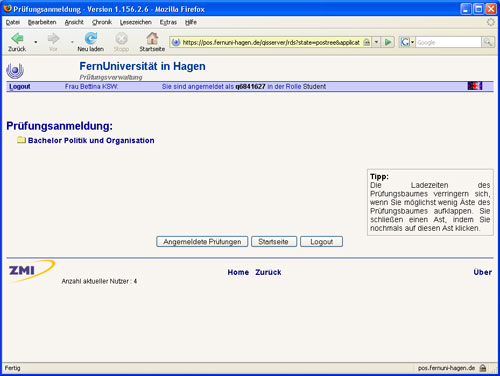Screen dimensions: 500x376
Task: Click the green Go arrow beside address bar
Action: (x=388, y=42)
